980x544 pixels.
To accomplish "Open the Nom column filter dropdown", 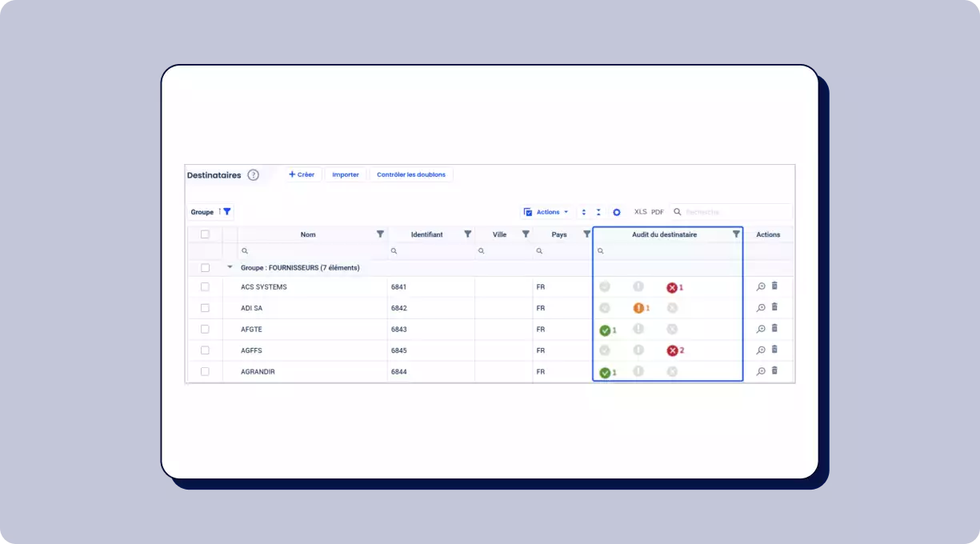I will (x=380, y=234).
